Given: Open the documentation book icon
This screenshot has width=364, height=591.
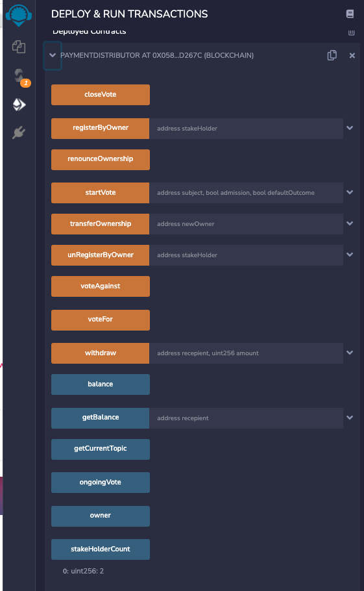Looking at the screenshot, I should pos(350,14).
